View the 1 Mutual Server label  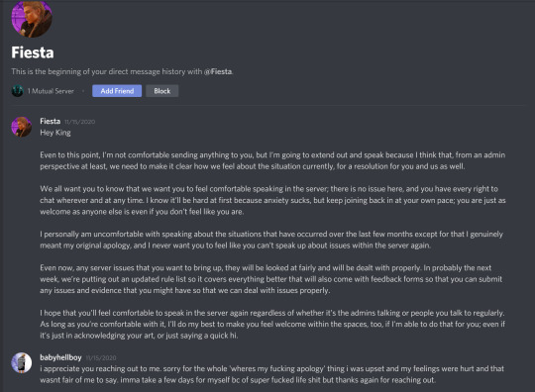coord(51,91)
